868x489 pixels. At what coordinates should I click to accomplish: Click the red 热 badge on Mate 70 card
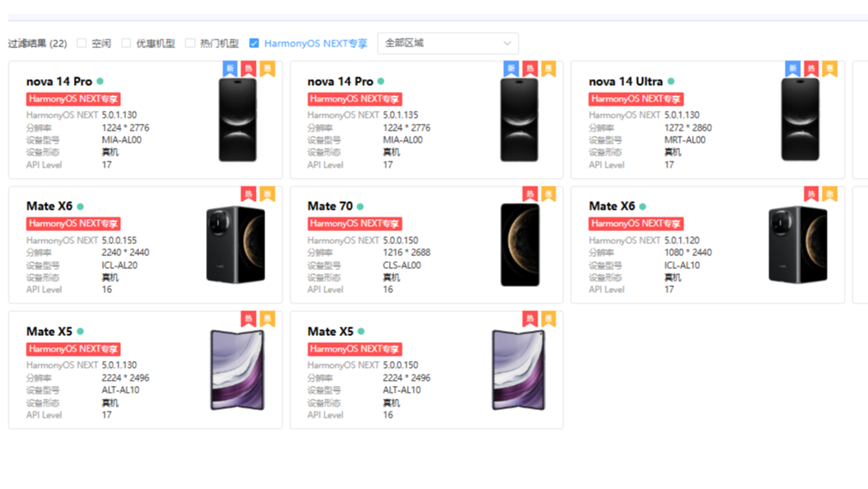[x=530, y=194]
